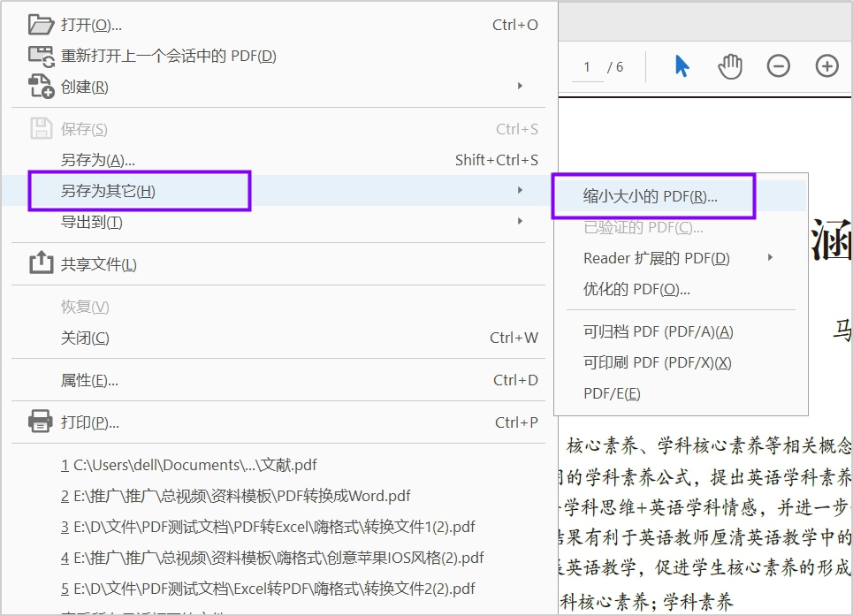Click the Ctrl+O shortcut label
Image resolution: width=853 pixels, height=616 pixels.
515,25
